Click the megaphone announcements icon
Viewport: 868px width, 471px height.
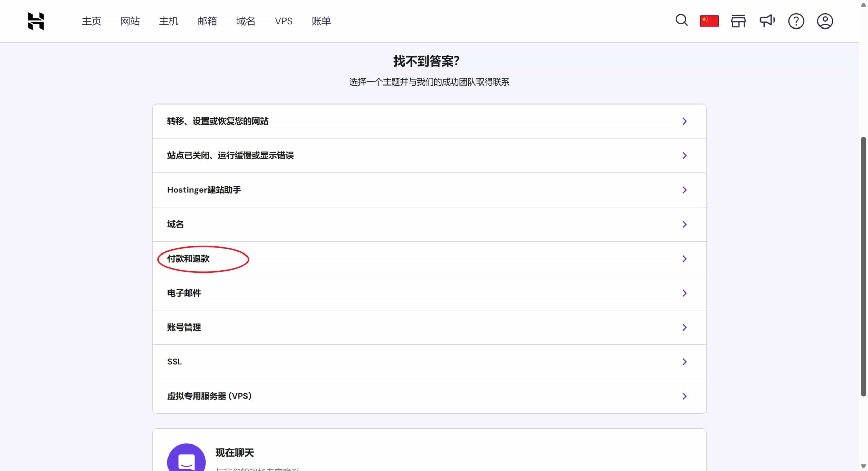[x=767, y=21]
